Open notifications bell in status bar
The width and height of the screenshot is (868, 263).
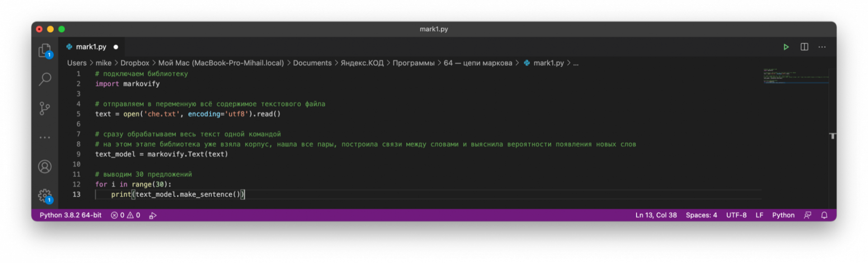coord(824,216)
